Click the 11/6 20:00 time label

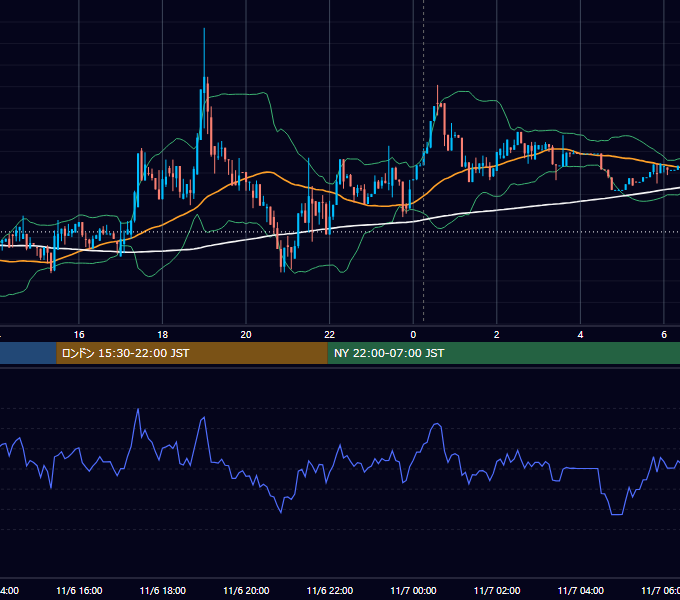pyautogui.click(x=246, y=591)
